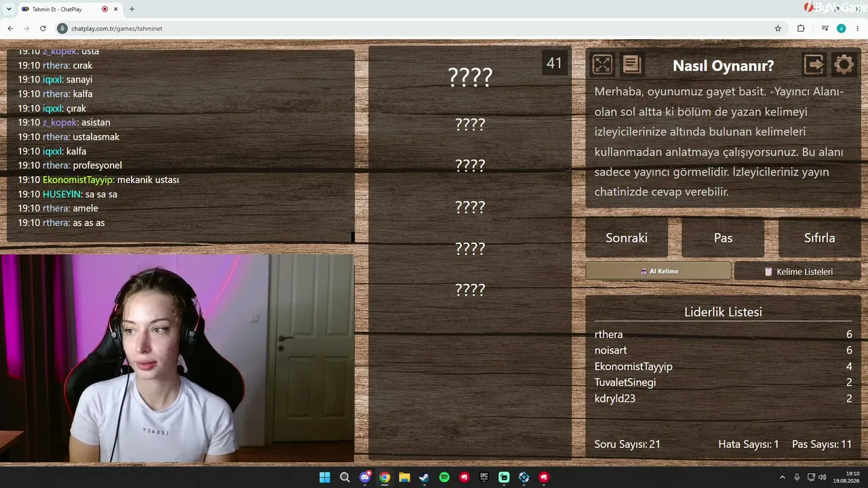The image size is (868, 488).
Task: Reload the chatplay page
Action: tap(43, 28)
